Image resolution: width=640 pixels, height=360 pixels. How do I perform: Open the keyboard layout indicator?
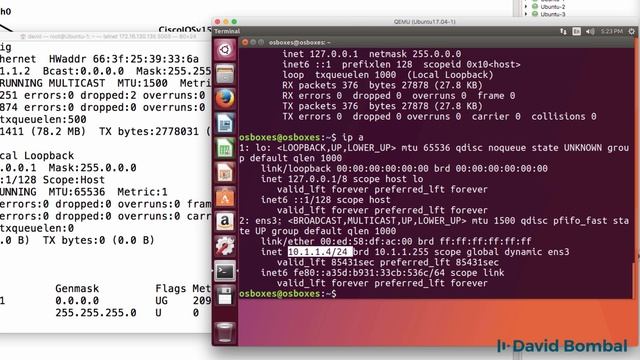(576, 31)
